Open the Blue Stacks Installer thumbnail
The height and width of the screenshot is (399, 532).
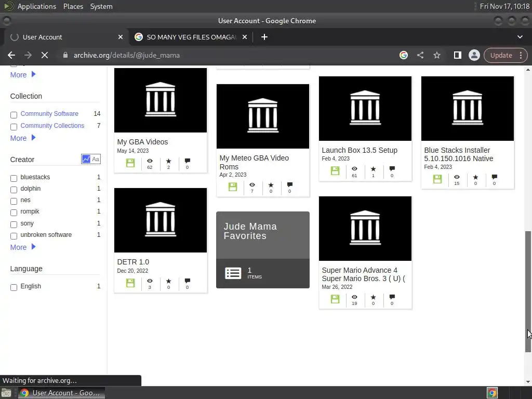pyautogui.click(x=468, y=108)
